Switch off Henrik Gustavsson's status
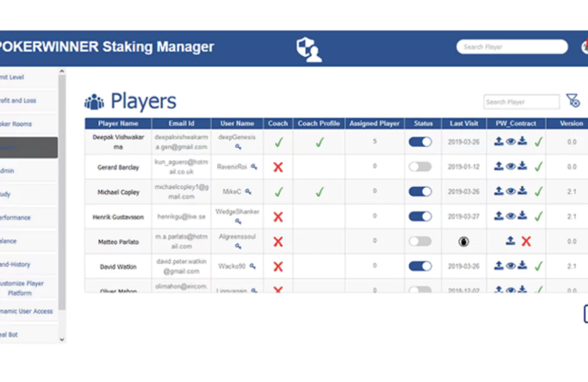This screenshot has height=382, width=588. point(420,216)
